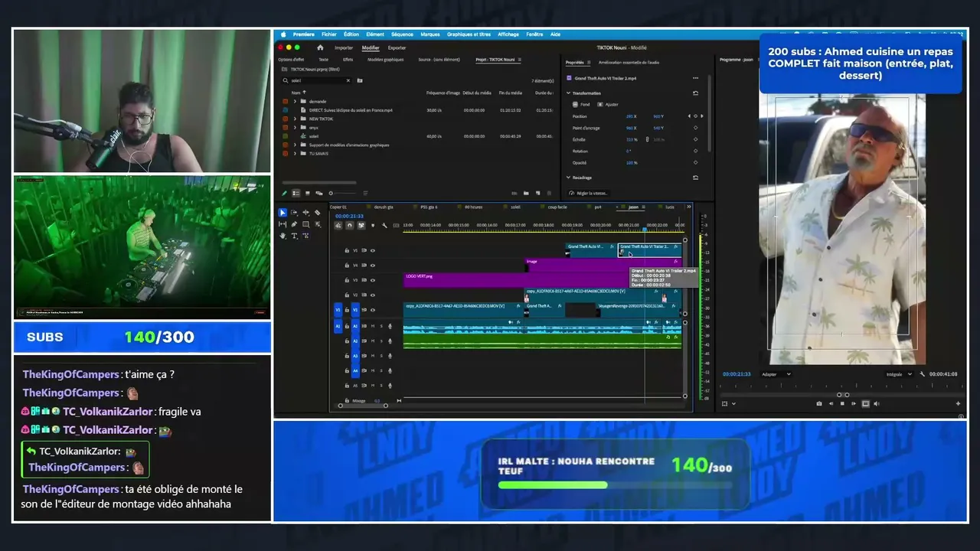Reset the Transformation section
The height and width of the screenshot is (551, 980).
[x=695, y=93]
